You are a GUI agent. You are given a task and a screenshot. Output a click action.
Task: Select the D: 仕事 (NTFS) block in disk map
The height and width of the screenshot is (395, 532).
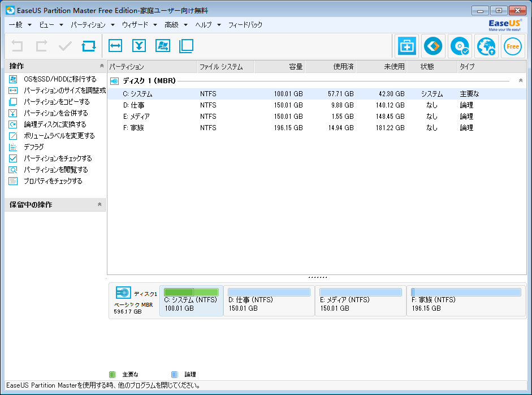tap(269, 301)
